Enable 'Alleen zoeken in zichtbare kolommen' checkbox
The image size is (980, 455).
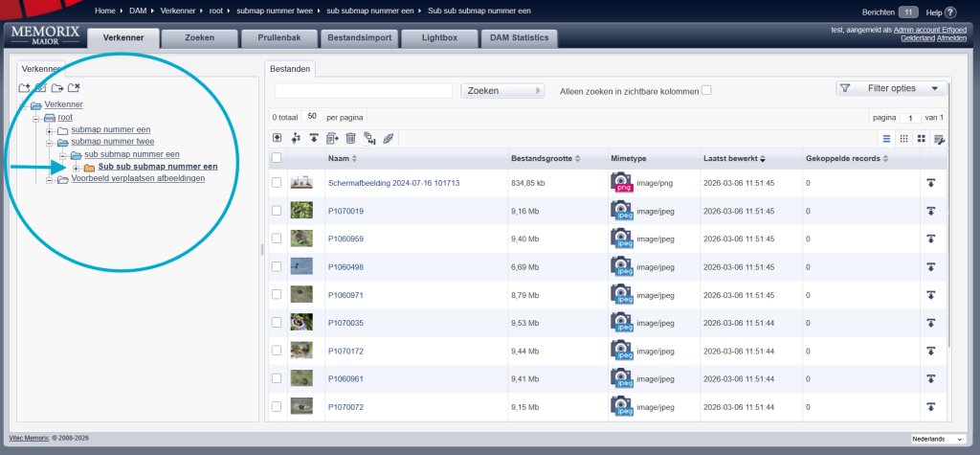(706, 90)
